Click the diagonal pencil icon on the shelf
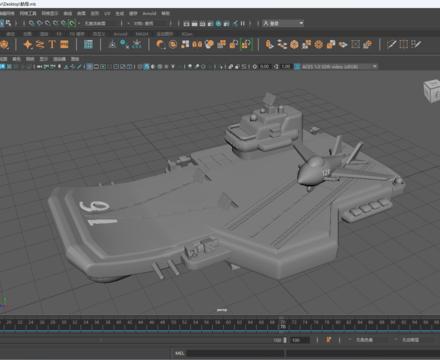This screenshot has width=440, height=360. 392,44
